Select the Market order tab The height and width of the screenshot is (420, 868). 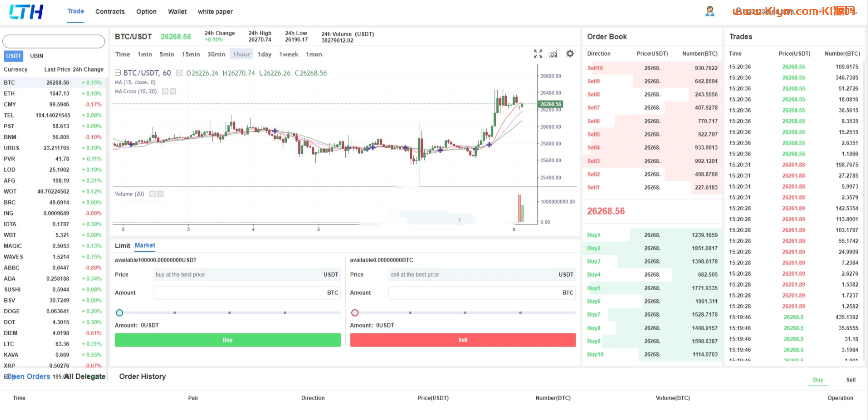pos(145,245)
